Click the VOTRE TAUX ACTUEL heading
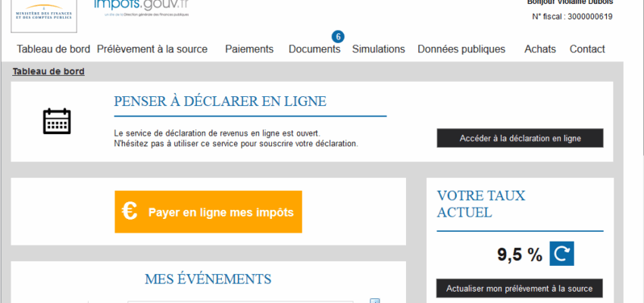 coord(481,204)
